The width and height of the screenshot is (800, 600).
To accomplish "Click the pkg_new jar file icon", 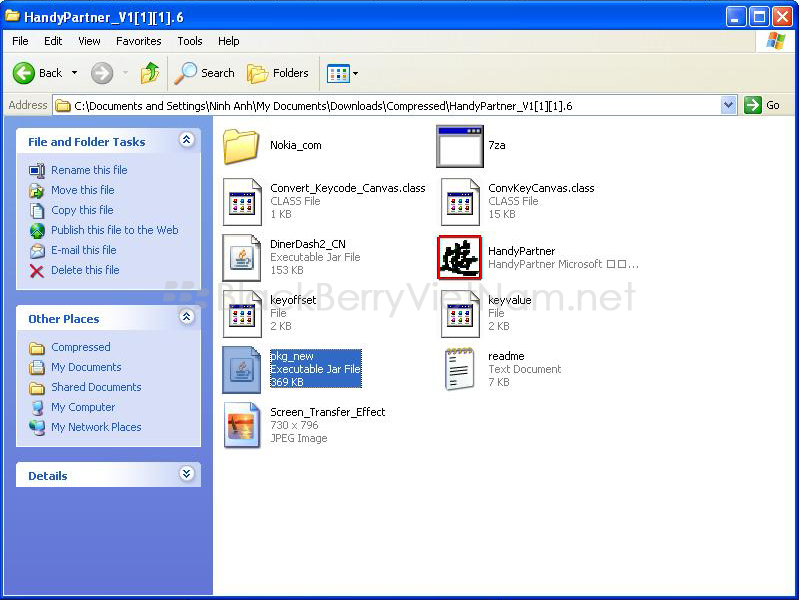I will [x=242, y=370].
